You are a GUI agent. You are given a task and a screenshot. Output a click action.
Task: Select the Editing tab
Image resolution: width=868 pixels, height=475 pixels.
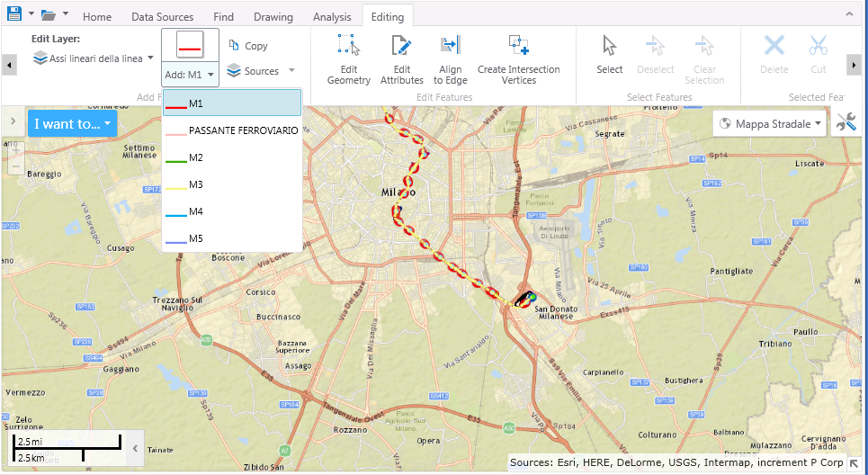[x=388, y=16]
